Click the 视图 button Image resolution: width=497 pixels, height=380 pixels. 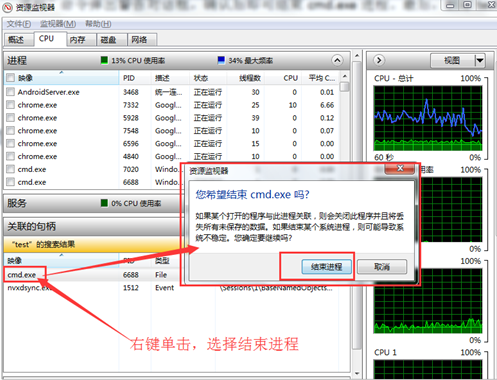coord(452,61)
